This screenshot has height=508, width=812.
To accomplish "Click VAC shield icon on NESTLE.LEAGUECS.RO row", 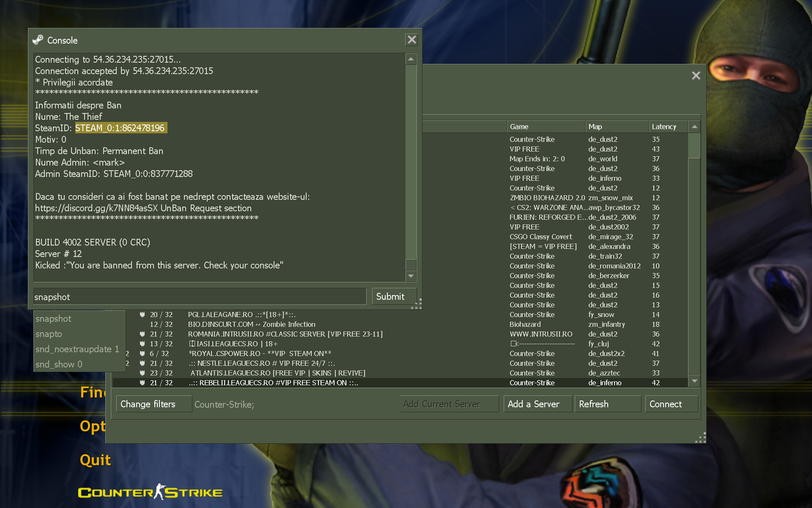I will [143, 363].
